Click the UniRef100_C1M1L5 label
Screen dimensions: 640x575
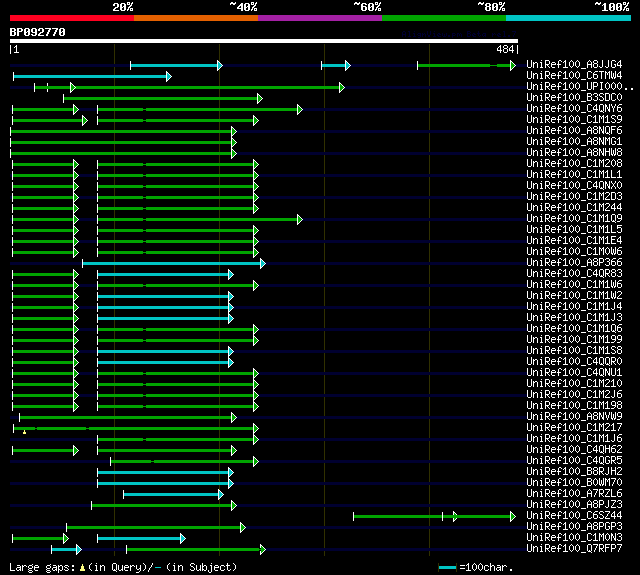(x=574, y=230)
